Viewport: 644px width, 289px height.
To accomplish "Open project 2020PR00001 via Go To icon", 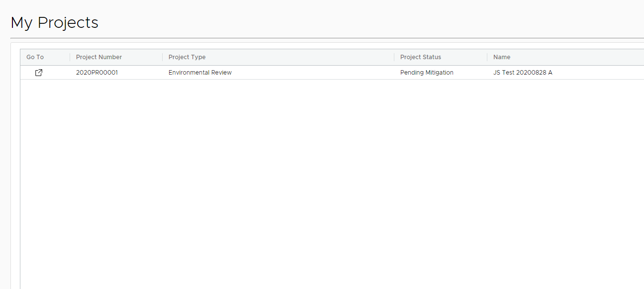I will (x=39, y=73).
